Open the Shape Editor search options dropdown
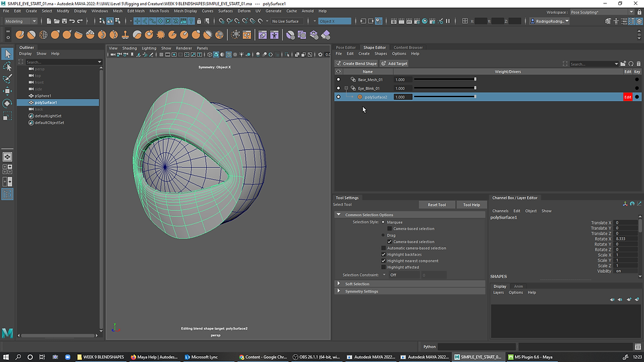The height and width of the screenshot is (362, 644). [616, 64]
